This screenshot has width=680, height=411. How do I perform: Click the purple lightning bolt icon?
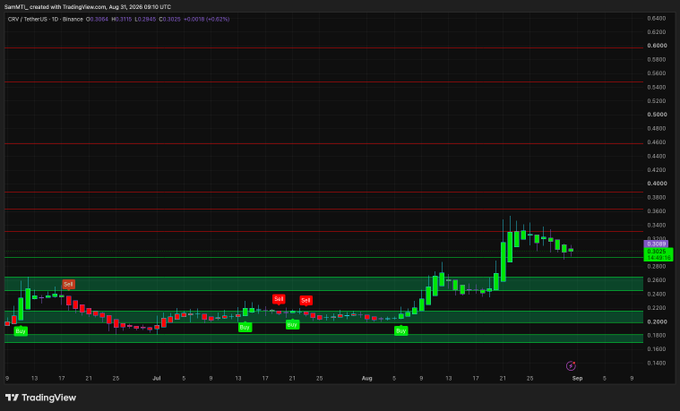click(x=571, y=366)
